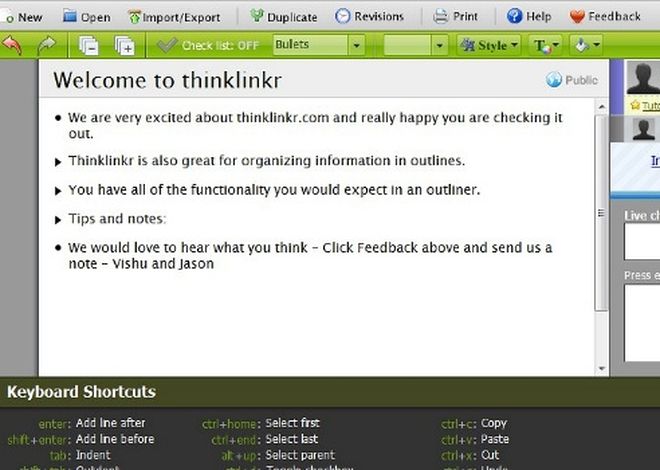Open the fill bucket color dropdown
The height and width of the screenshot is (470, 660).
point(587,45)
